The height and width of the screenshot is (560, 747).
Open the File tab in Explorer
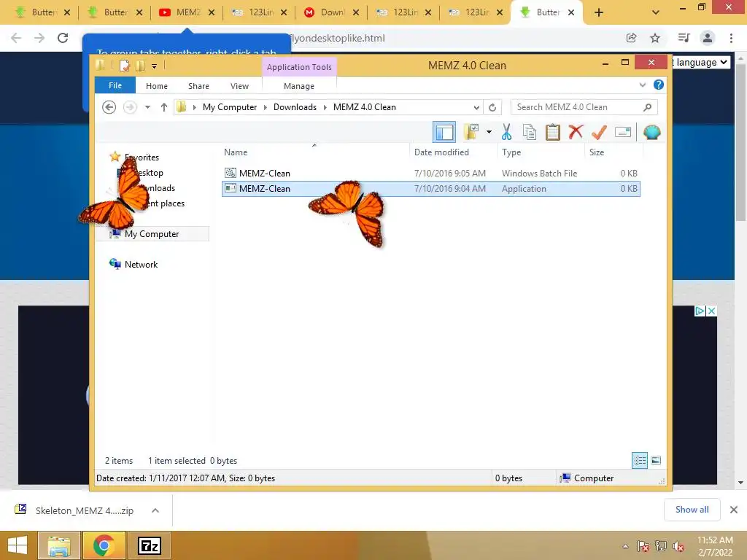(115, 85)
